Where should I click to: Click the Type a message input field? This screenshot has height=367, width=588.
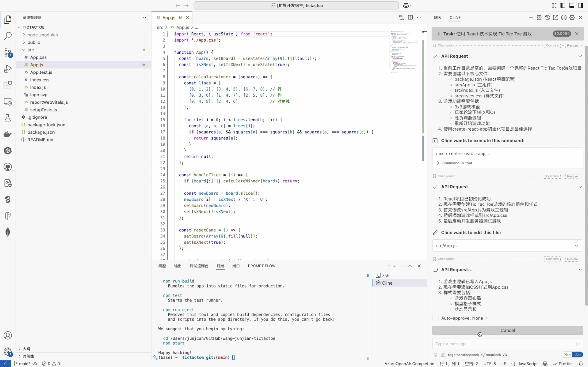tap(503, 344)
